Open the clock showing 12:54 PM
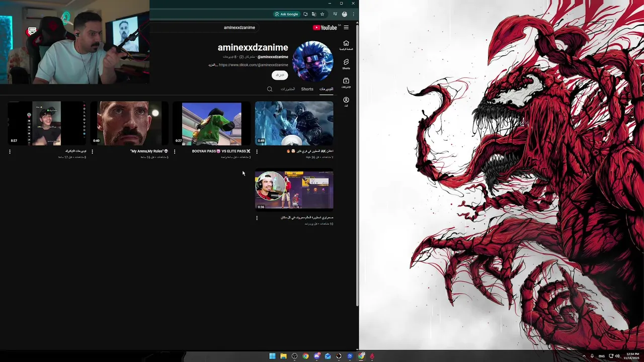 point(632,356)
